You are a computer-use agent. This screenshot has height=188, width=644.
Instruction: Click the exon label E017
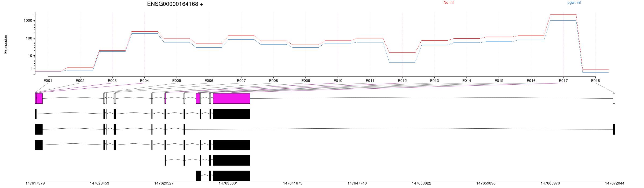coord(563,81)
